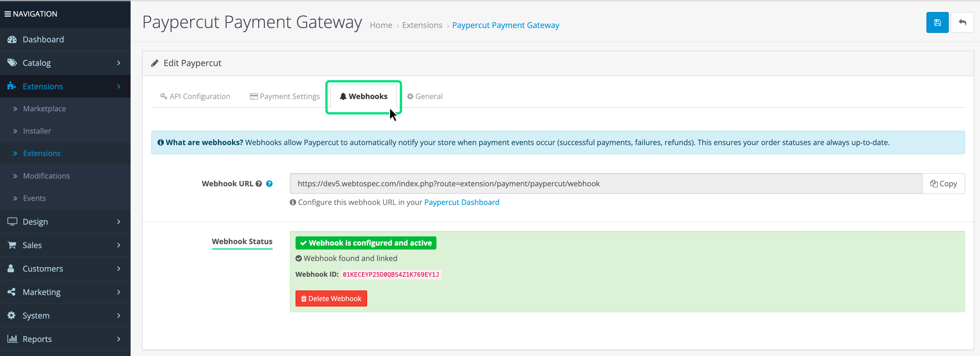Image resolution: width=980 pixels, height=356 pixels.
Task: Click the Edit Paypercut panel heading
Action: click(192, 63)
